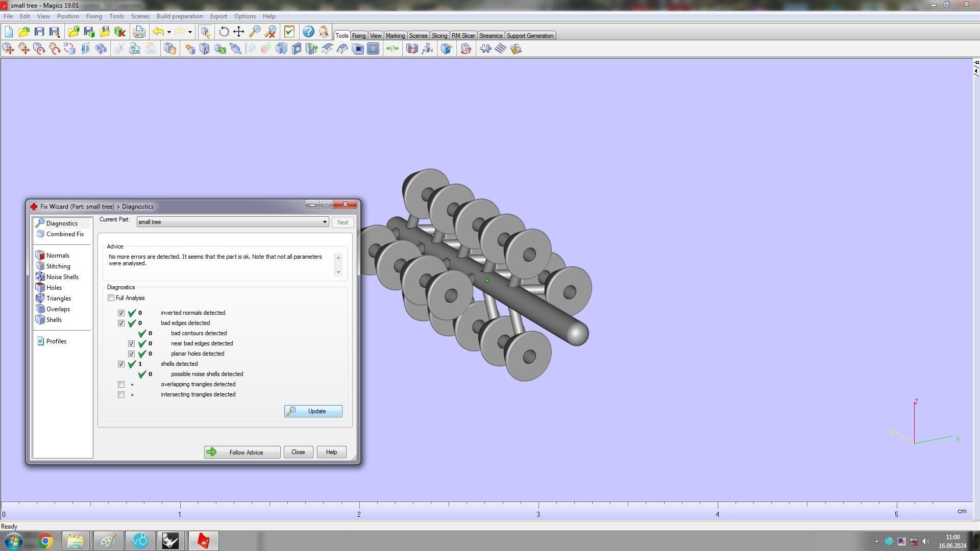980x551 pixels.
Task: Select Holes in wizard sidebar
Action: tap(49, 288)
